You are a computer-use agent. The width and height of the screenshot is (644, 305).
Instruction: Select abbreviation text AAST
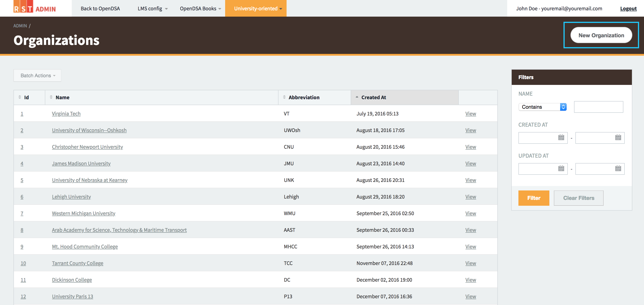tap(289, 230)
